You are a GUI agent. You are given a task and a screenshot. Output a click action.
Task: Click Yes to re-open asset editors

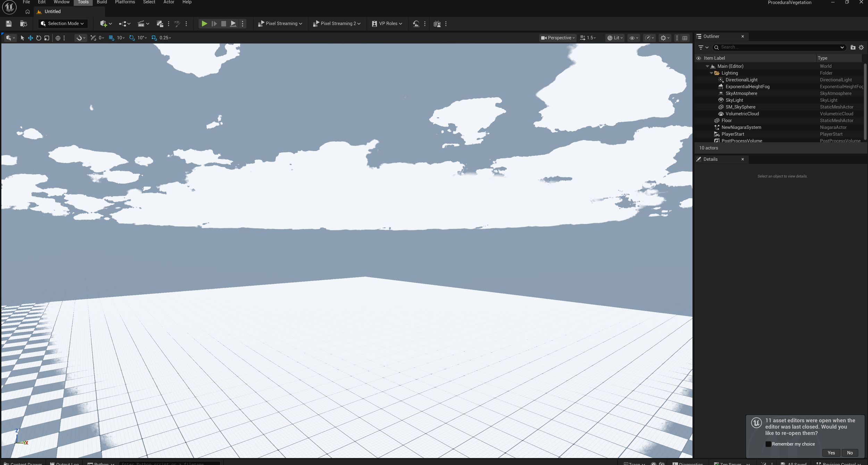click(831, 452)
